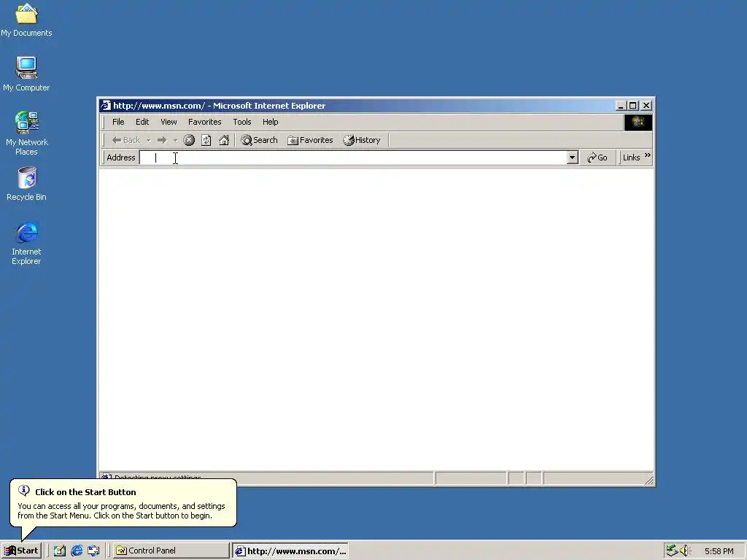The width and height of the screenshot is (747, 560).
Task: Open the Tools menu
Action: (242, 122)
